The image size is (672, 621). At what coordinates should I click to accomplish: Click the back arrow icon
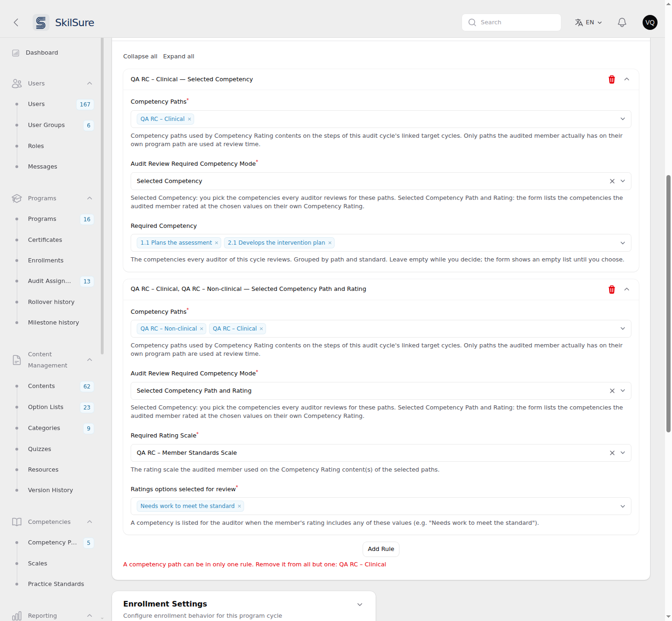click(x=16, y=22)
